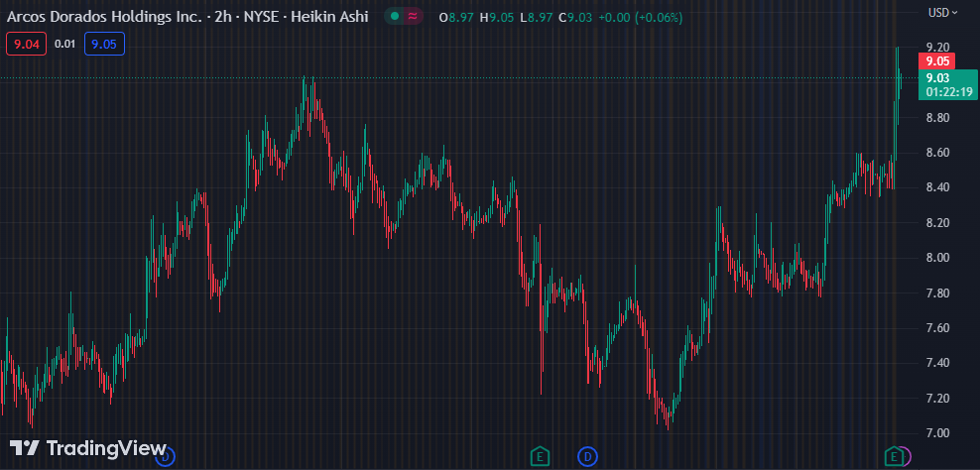
Task: Click the 0.01 spread value
Action: [x=65, y=44]
